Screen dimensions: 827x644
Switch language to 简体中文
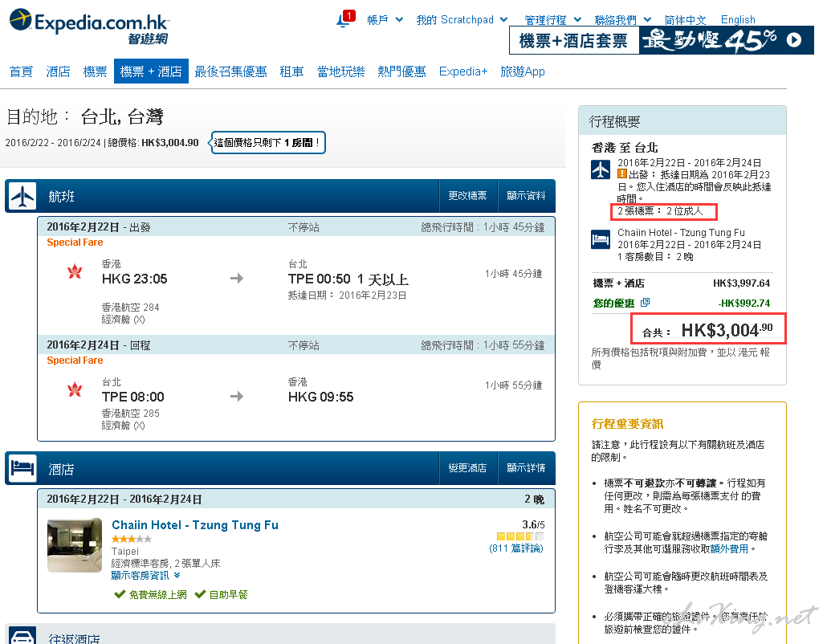pyautogui.click(x=685, y=19)
